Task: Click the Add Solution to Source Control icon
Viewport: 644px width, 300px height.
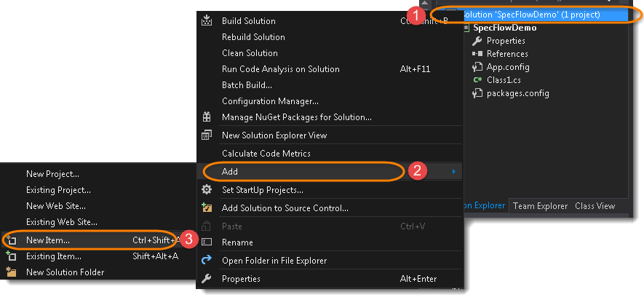Action: click(207, 208)
